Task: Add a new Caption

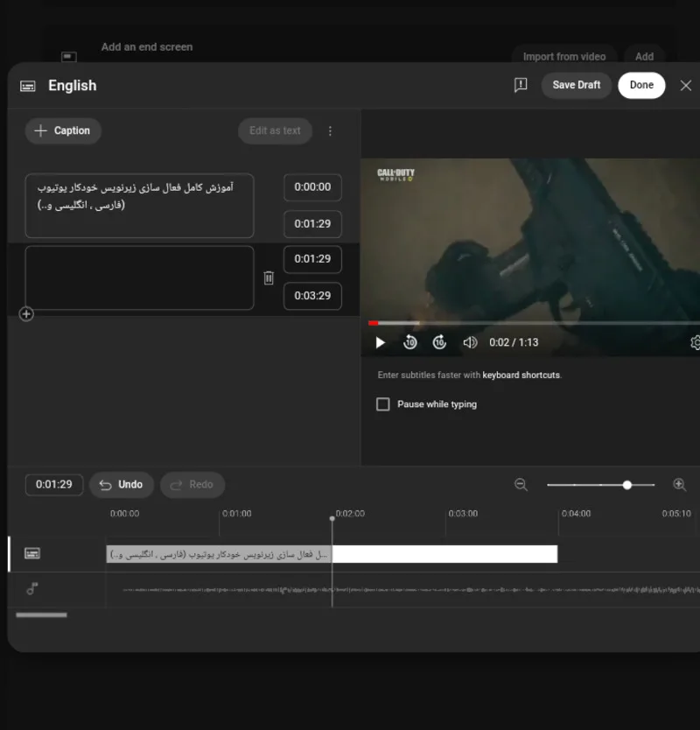Action: tap(63, 130)
